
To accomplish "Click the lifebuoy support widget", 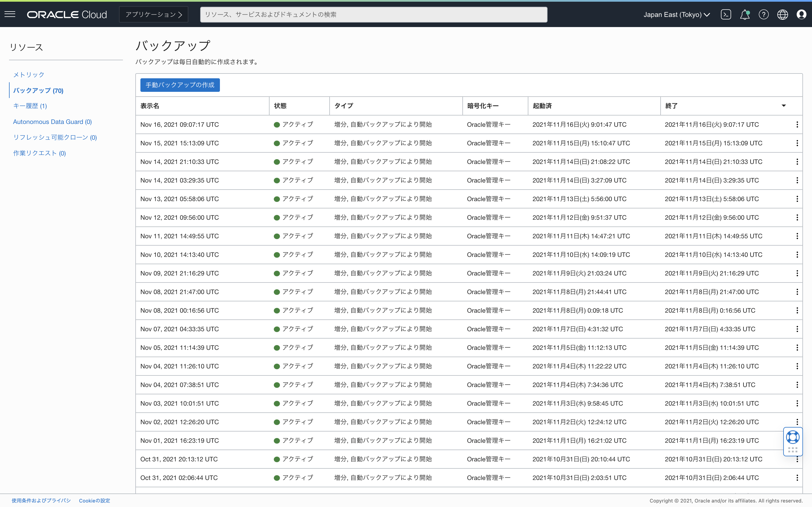I will 793,437.
